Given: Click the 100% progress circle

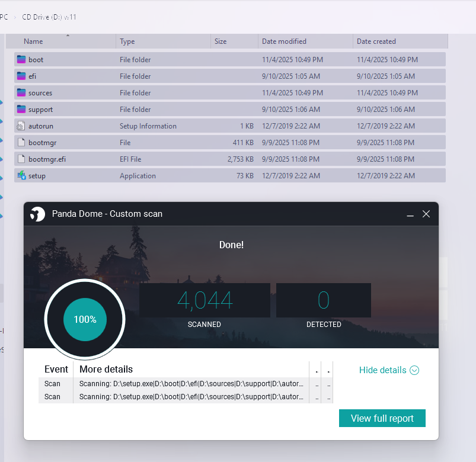Looking at the screenshot, I should click(85, 319).
